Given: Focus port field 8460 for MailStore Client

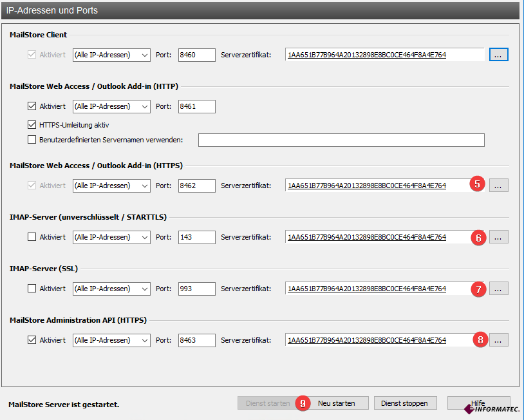Looking at the screenshot, I should pos(196,55).
